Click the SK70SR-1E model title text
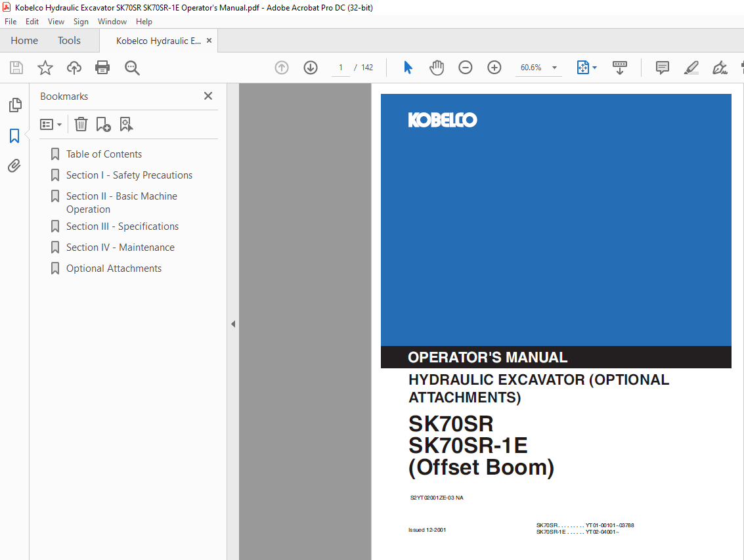Image resolution: width=744 pixels, height=560 pixels. click(x=468, y=445)
